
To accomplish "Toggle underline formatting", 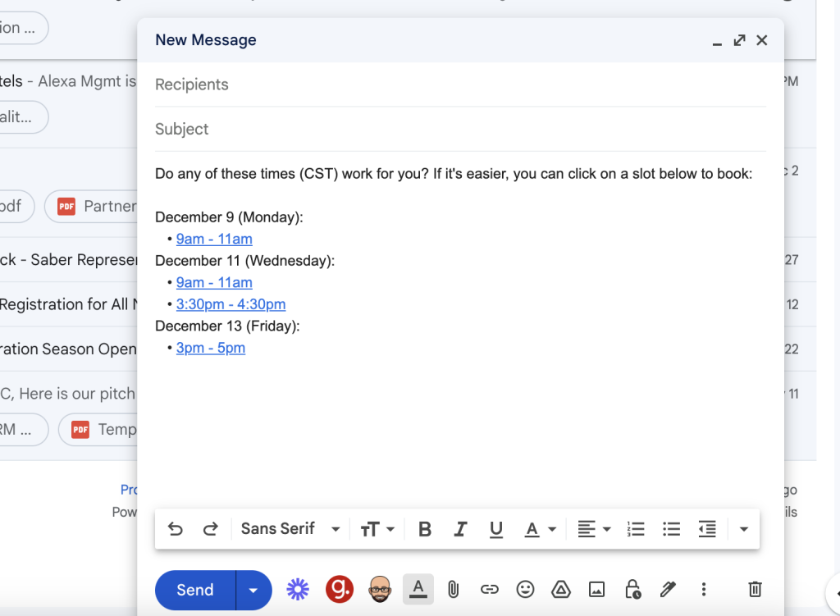I will (495, 529).
